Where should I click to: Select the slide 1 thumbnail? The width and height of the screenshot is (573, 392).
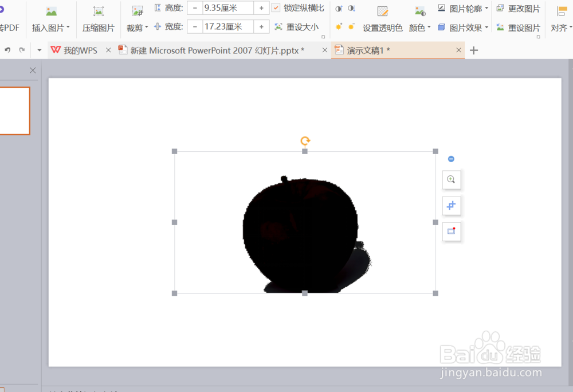(15, 111)
